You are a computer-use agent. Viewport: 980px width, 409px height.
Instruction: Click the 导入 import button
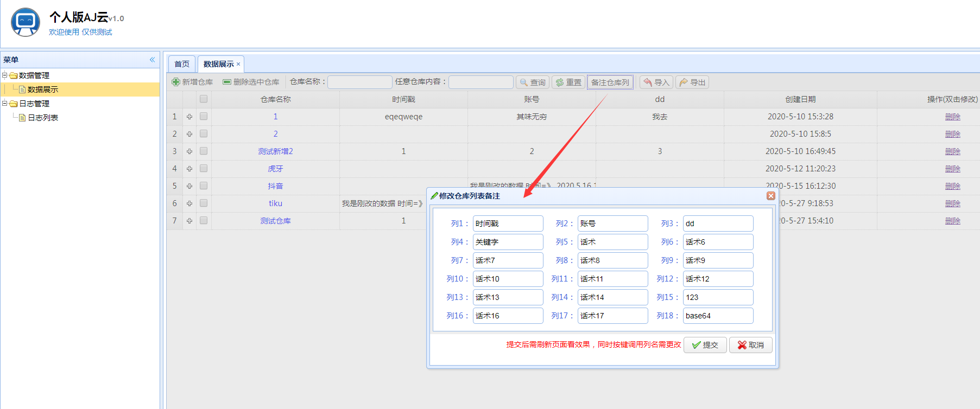(656, 82)
